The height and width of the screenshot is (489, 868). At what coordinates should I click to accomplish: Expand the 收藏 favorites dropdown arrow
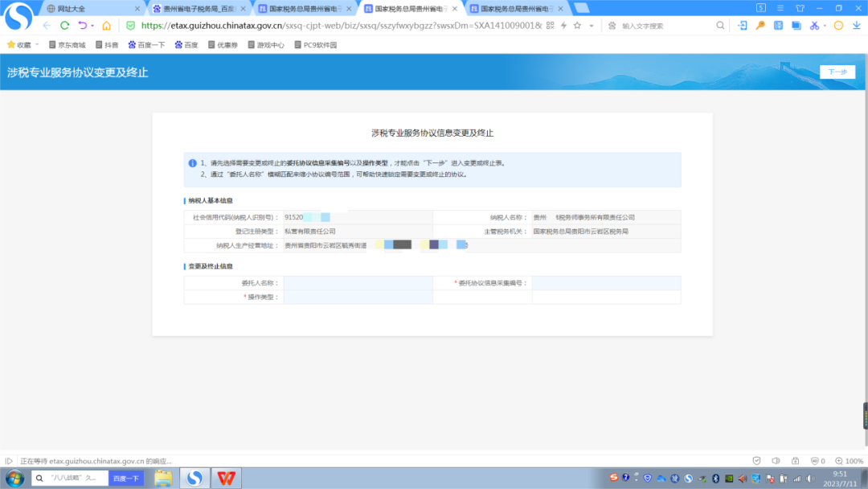pyautogui.click(x=37, y=45)
